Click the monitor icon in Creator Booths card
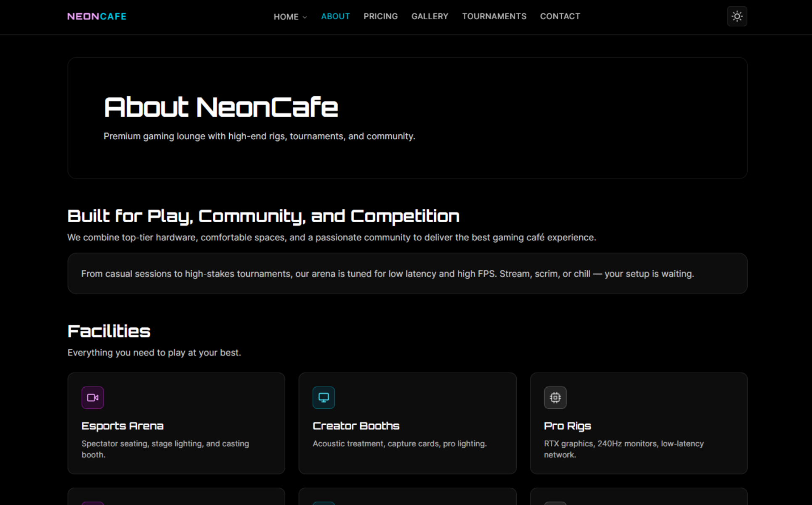Image resolution: width=812 pixels, height=505 pixels. [324, 398]
